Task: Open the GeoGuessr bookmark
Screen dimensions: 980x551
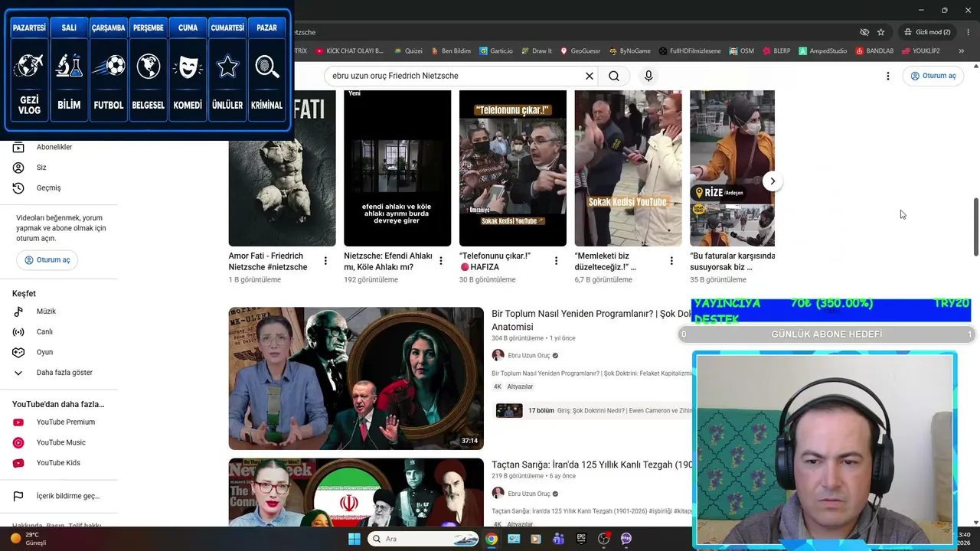Action: [x=580, y=51]
